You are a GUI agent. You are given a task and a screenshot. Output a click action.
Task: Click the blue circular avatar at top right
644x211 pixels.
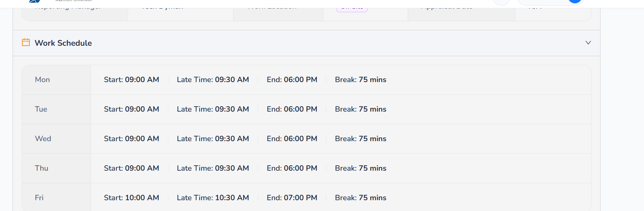(575, 2)
